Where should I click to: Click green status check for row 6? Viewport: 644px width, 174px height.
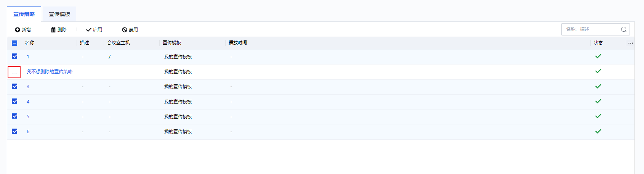click(598, 131)
